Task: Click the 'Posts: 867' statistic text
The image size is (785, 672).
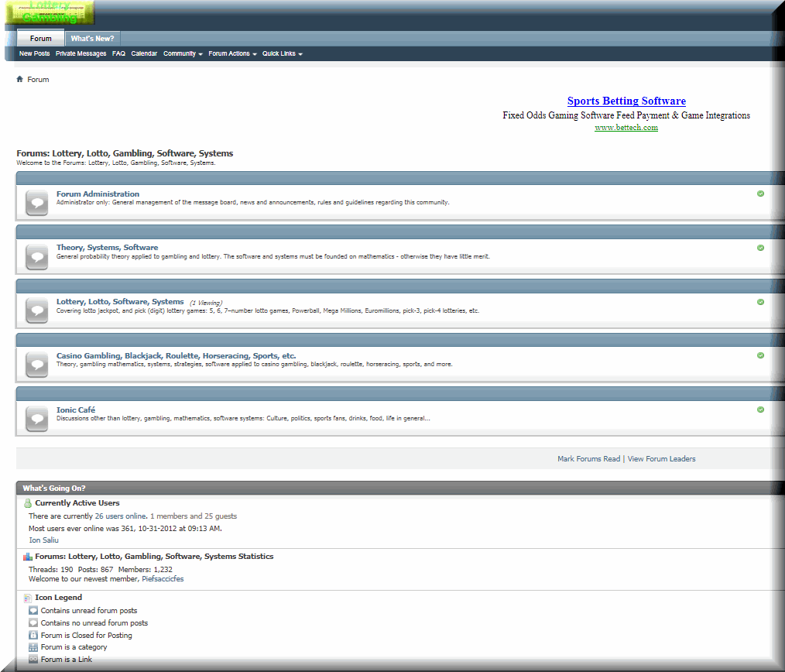Action: tap(96, 570)
